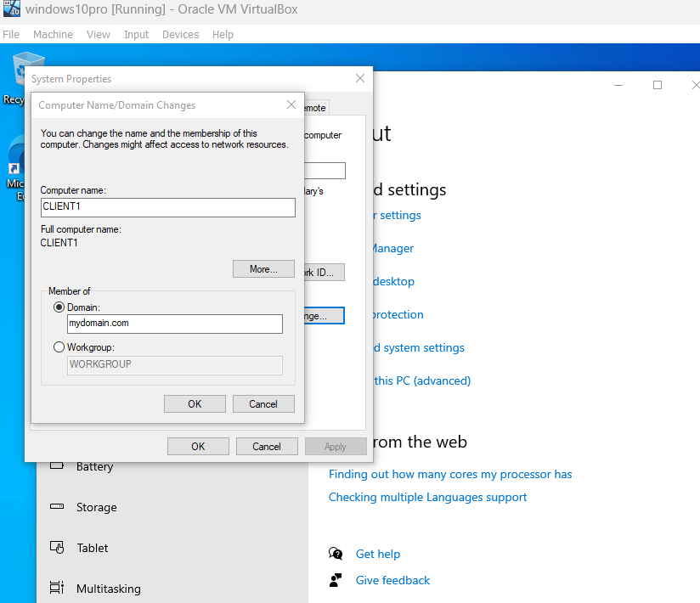Click Apply in the System Properties window
This screenshot has height=603, width=700.
coord(336,447)
